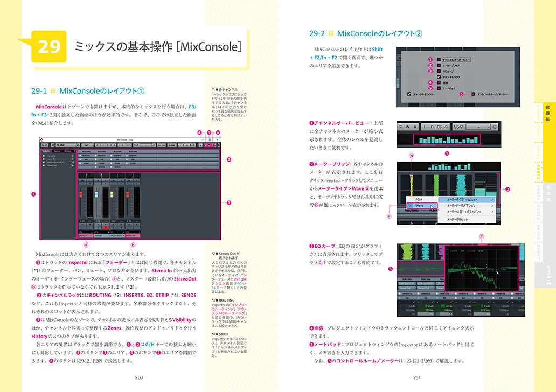Expand メータータイプ: <Wave> submenu
This screenshot has height=392, width=556.
pos(467,200)
